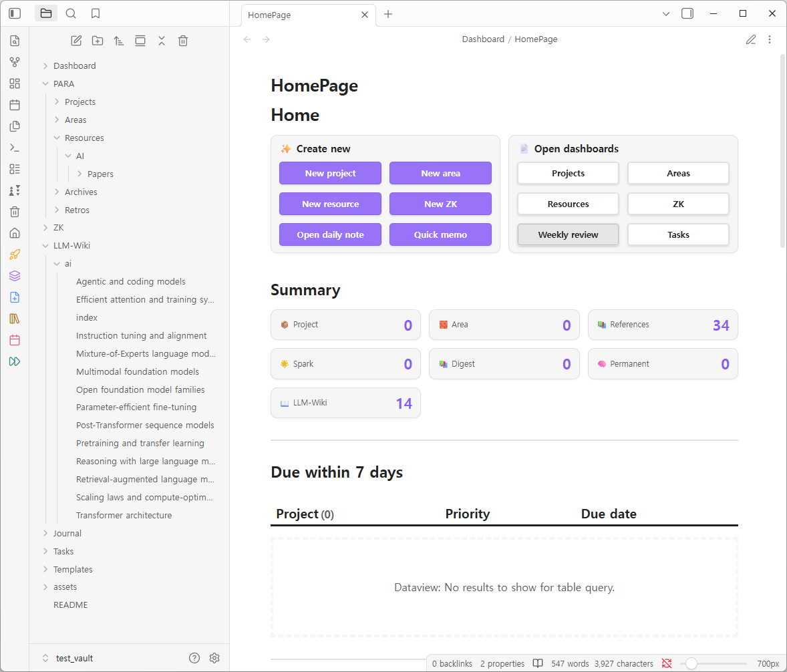Image resolution: width=787 pixels, height=672 pixels.
Task: Click the width slider handle
Action: point(691,663)
